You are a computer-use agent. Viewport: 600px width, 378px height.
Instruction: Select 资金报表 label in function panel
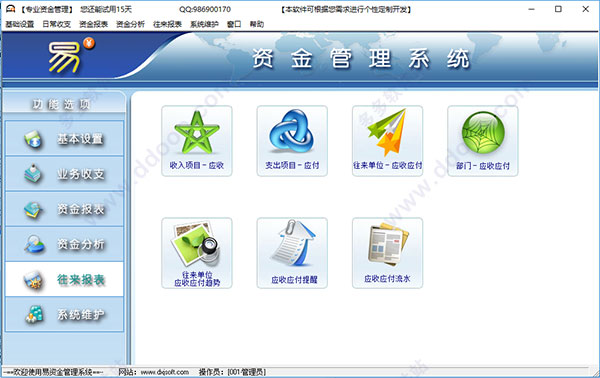(80, 209)
